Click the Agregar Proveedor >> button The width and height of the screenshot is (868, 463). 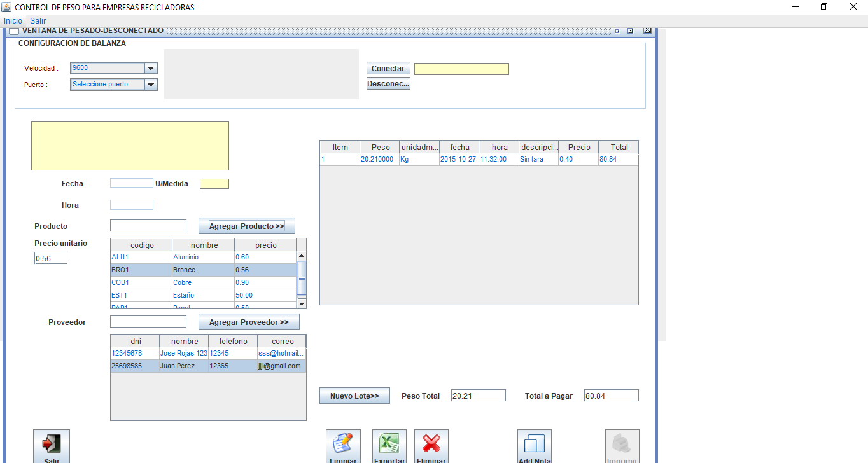249,322
